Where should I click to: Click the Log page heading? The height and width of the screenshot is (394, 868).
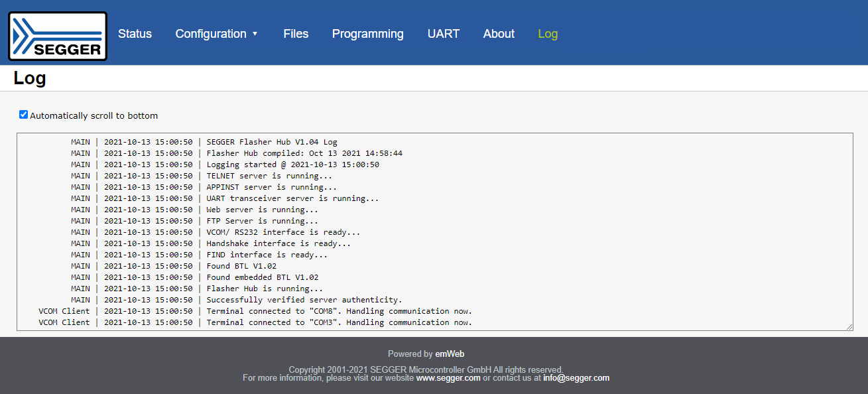(x=30, y=78)
